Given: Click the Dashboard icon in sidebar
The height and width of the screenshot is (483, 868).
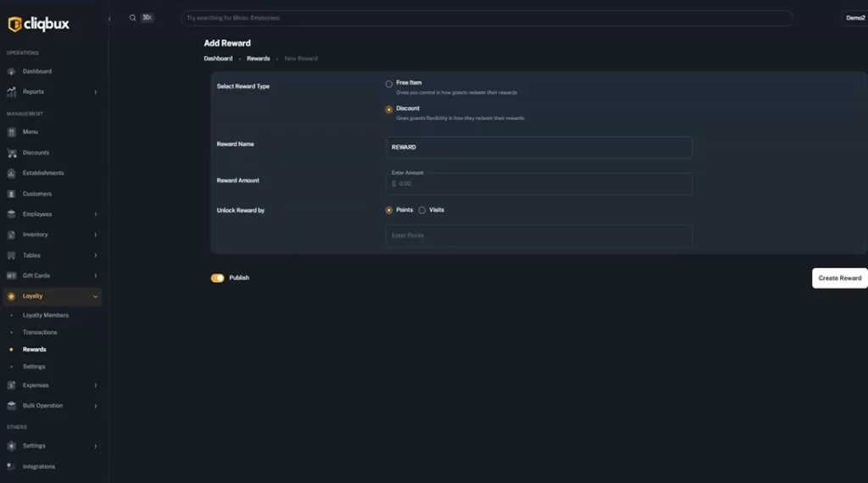Looking at the screenshot, I should click(12, 71).
